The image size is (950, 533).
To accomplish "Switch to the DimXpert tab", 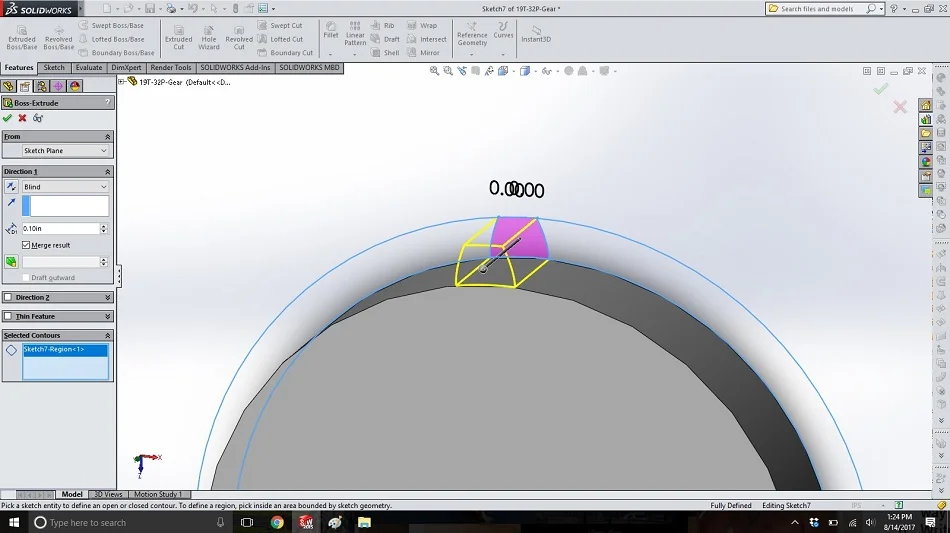I will (126, 68).
